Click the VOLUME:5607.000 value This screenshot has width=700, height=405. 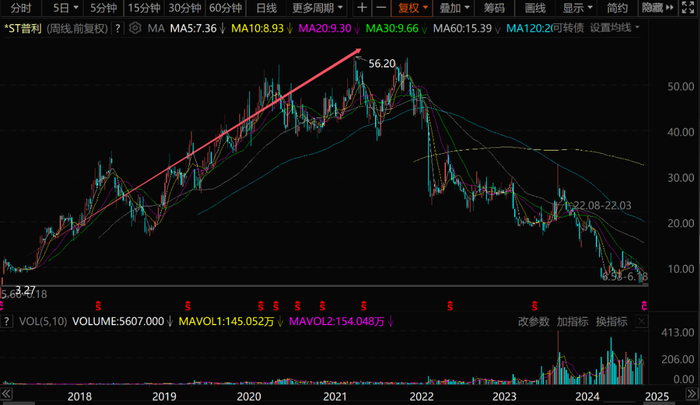(x=118, y=321)
